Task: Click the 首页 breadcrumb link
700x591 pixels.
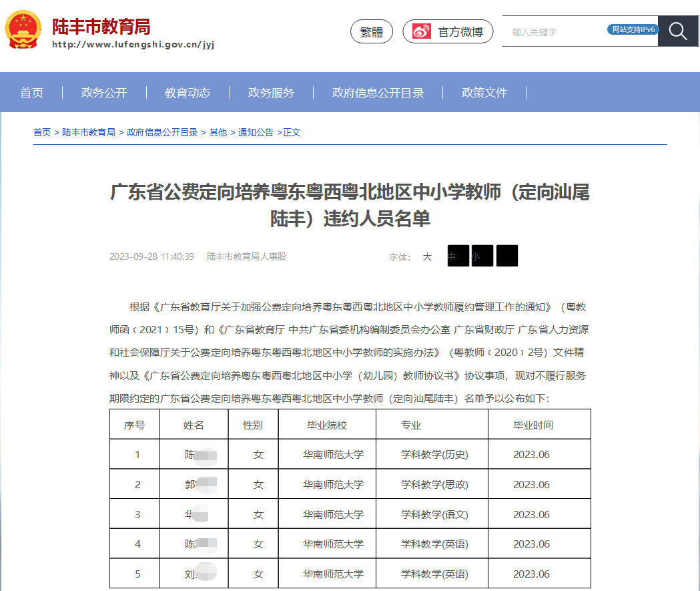Action: [42, 132]
